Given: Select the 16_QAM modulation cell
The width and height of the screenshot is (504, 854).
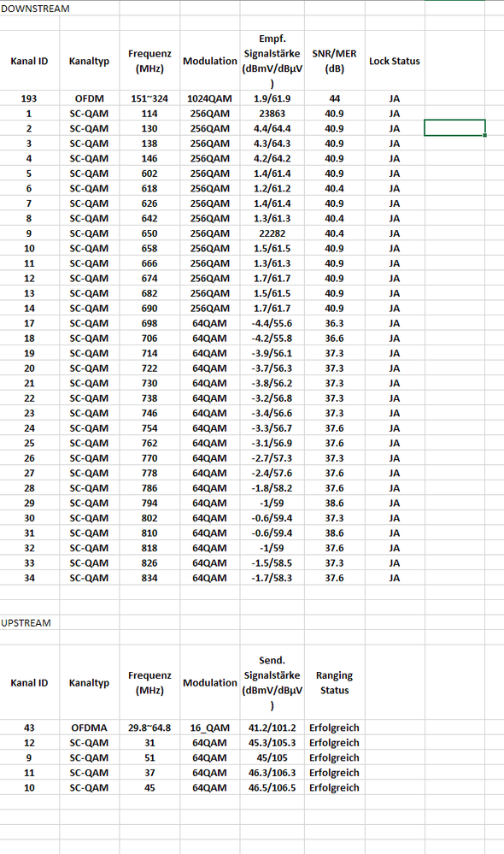Looking at the screenshot, I should [209, 727].
